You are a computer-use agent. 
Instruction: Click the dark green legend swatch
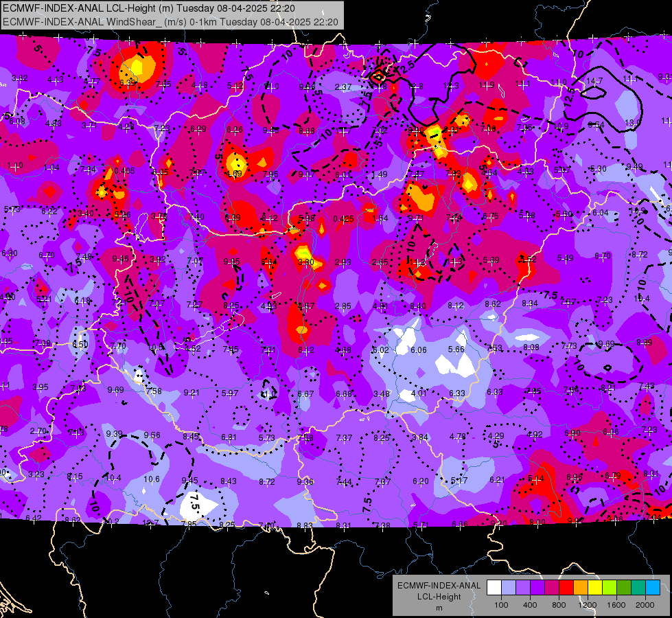[x=624, y=588]
